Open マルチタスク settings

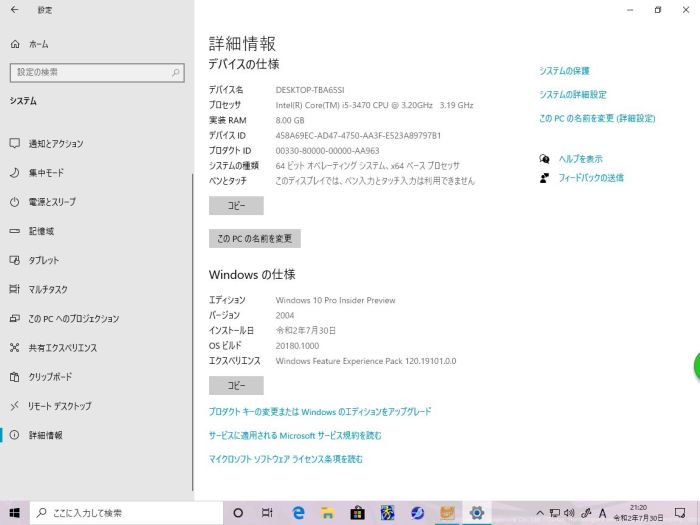pos(48,289)
